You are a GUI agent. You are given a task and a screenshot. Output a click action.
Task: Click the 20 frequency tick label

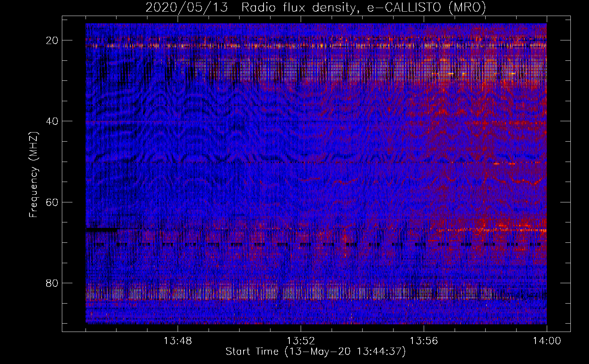[52, 40]
